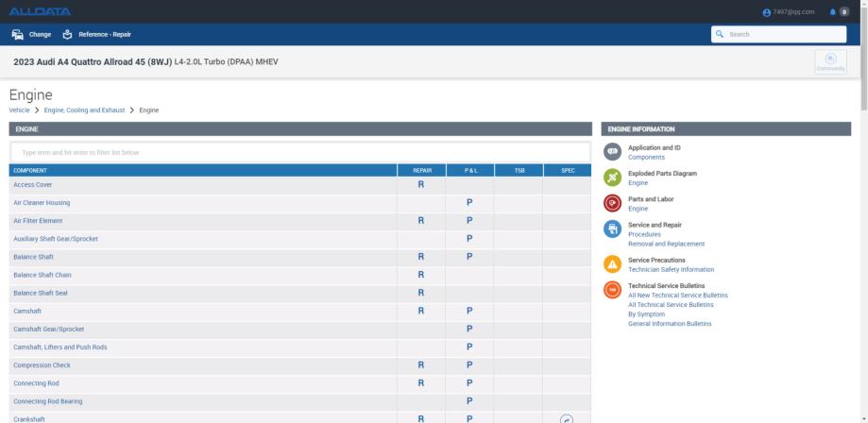Click the Exploded Parts Diagram icon

[x=612, y=178]
